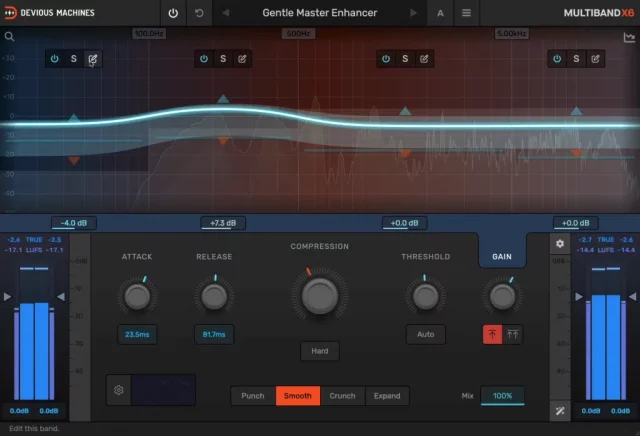640x436 pixels.
Task: Switch to Crunch compression mode
Action: click(x=342, y=396)
